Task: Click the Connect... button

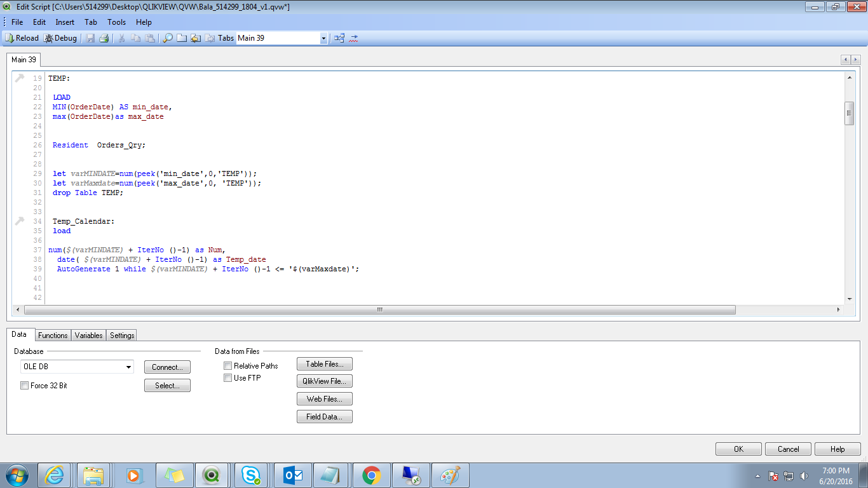Action: 167,367
